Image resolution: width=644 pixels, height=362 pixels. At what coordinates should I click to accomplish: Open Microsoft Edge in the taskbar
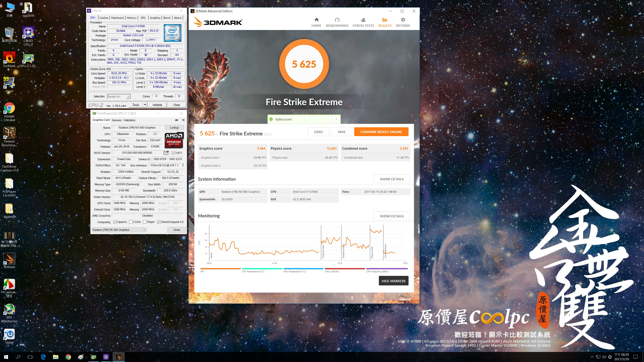pos(43,357)
